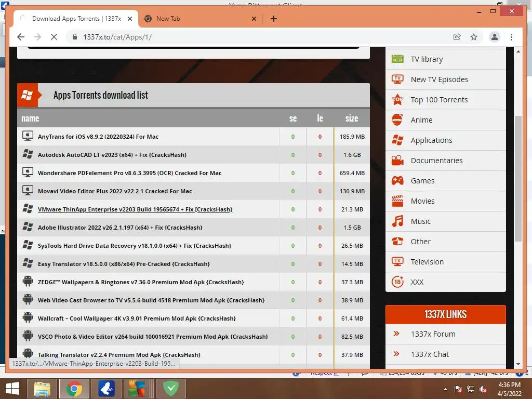Click the Movies clapperboard icon

397,201
